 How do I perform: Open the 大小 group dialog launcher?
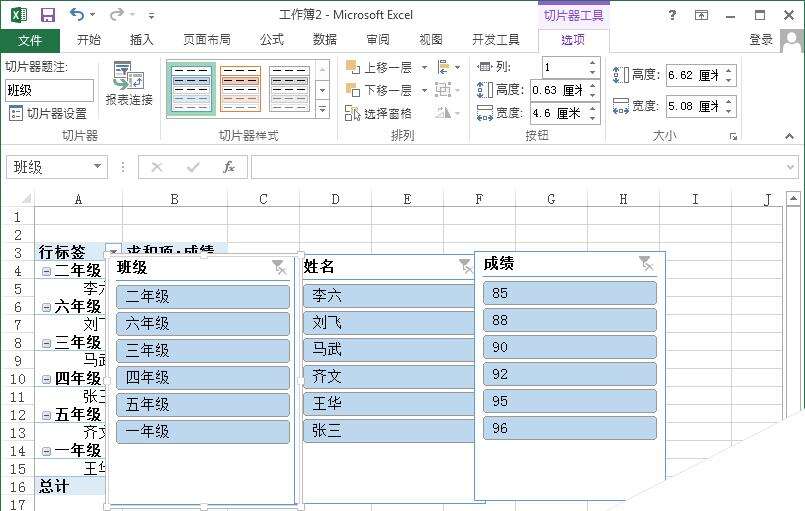point(733,136)
